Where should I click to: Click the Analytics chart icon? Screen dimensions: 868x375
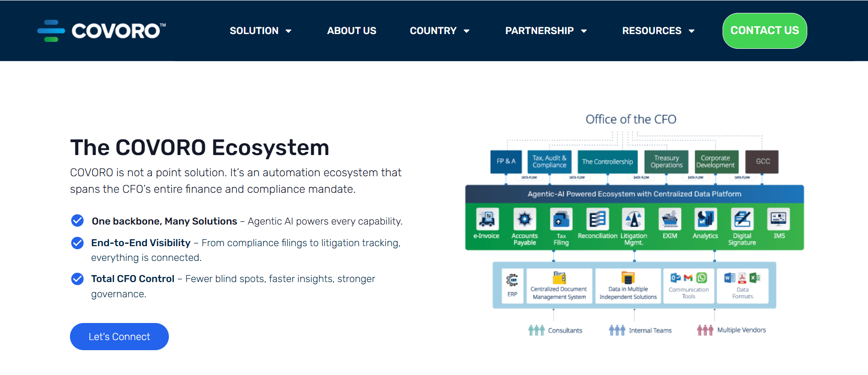(706, 219)
